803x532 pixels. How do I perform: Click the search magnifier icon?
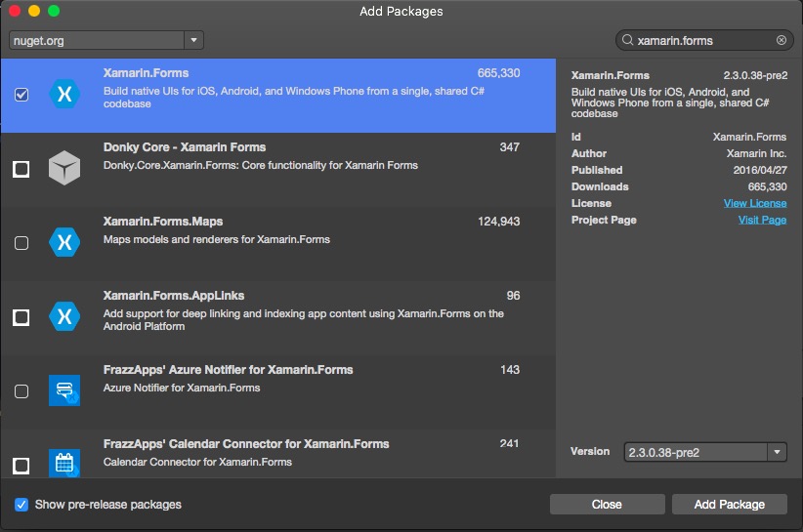(x=627, y=40)
